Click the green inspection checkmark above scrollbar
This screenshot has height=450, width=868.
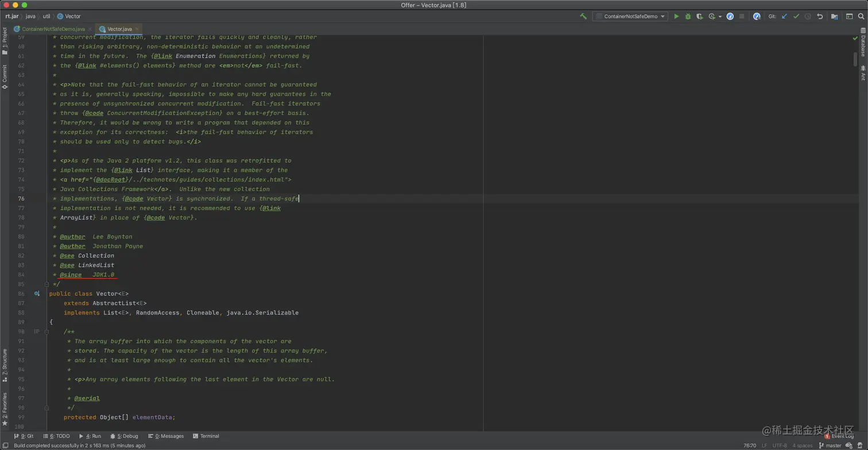click(x=855, y=38)
